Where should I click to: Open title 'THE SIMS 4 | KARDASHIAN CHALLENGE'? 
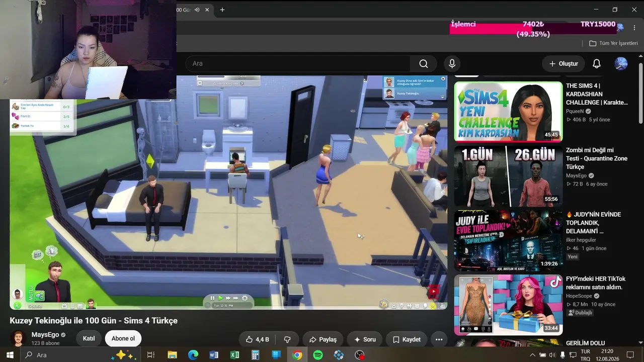click(597, 94)
